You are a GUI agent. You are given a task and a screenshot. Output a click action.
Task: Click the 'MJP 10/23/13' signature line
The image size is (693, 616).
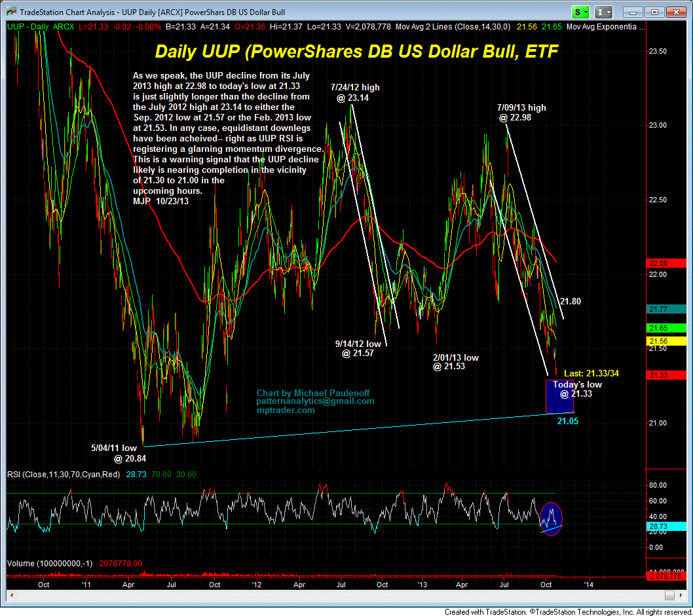(x=161, y=202)
